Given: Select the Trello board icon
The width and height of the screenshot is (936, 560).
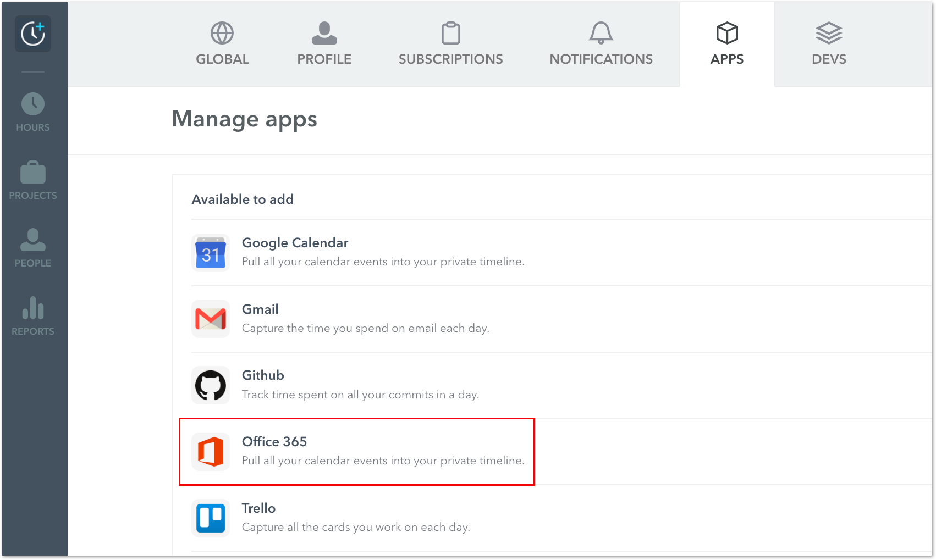Looking at the screenshot, I should coord(210,518).
